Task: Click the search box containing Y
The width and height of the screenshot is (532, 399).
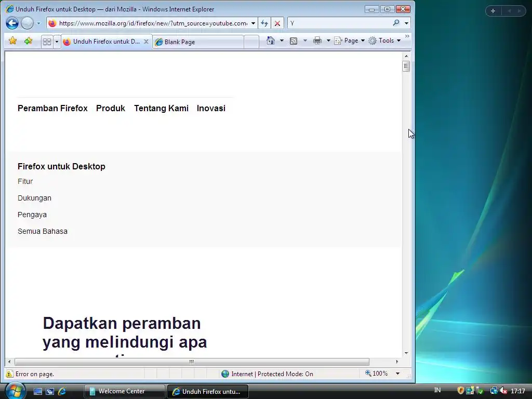Action: pos(339,23)
